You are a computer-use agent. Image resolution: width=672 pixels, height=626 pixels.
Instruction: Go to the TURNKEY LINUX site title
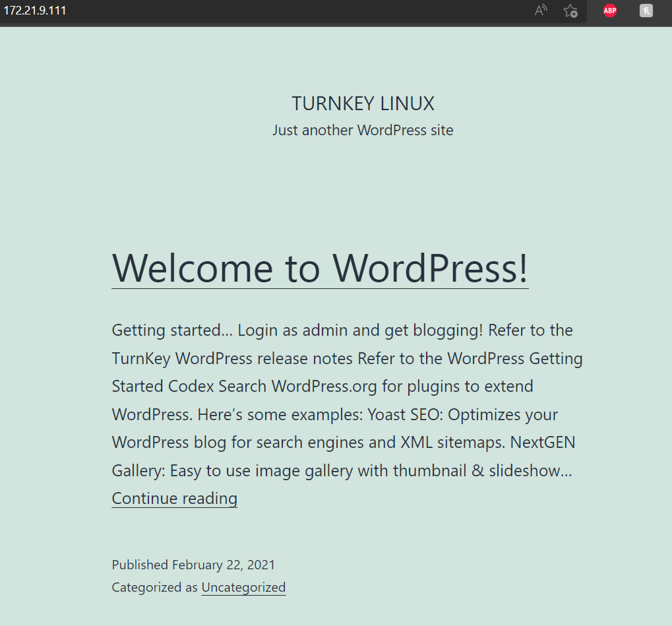363,104
